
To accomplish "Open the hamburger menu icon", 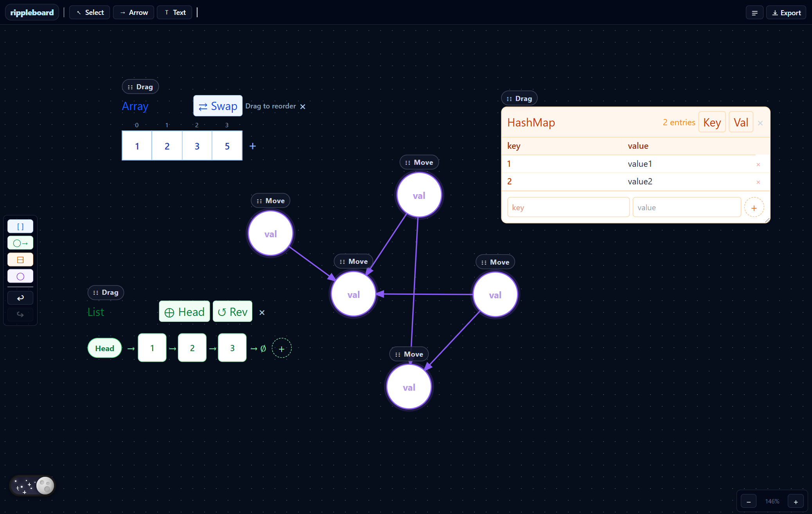I will (755, 13).
